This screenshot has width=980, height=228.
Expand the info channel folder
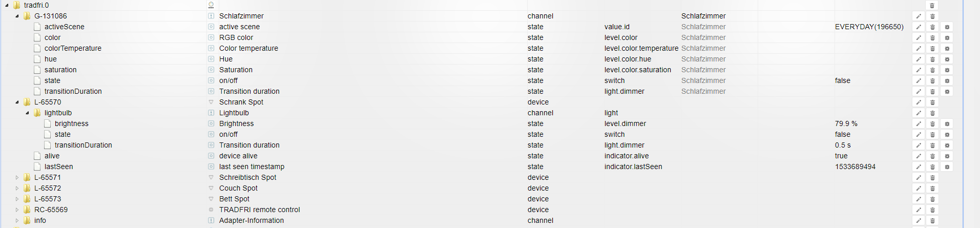point(17,221)
